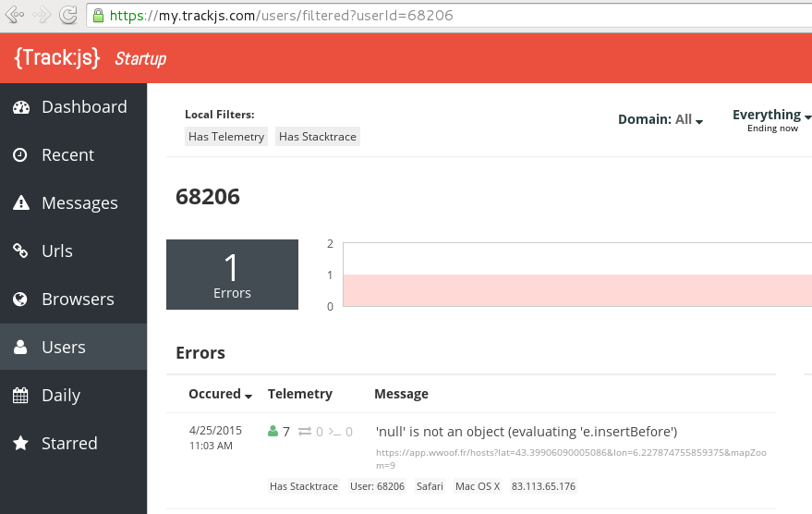Click the Urls chain-link icon
The image size is (812, 514).
click(20, 251)
